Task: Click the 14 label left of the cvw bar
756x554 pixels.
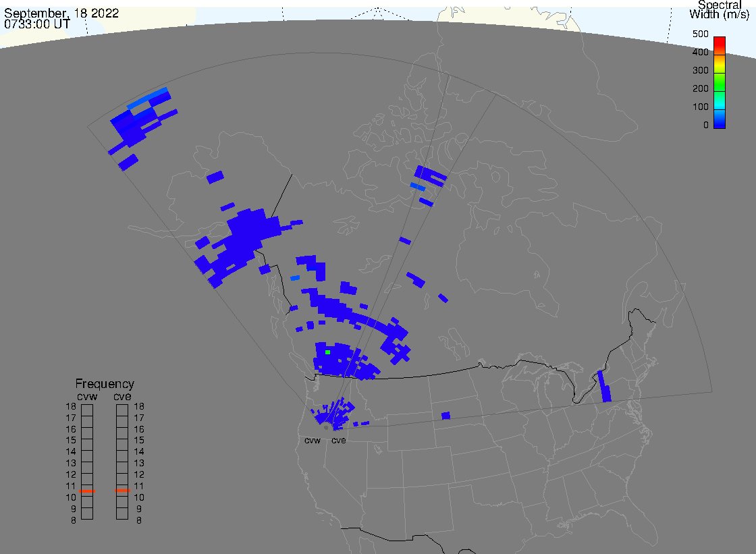Action: pyautogui.click(x=71, y=452)
